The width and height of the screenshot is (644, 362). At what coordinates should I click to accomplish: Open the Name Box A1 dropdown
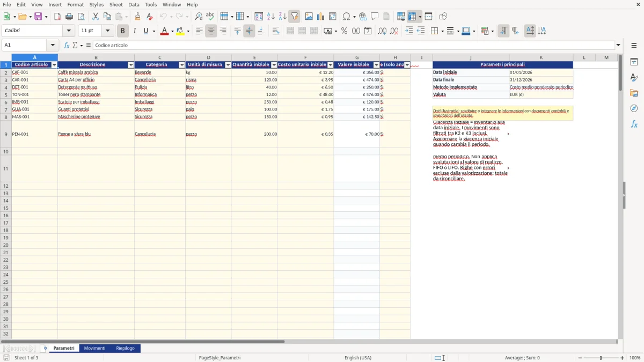click(x=53, y=45)
